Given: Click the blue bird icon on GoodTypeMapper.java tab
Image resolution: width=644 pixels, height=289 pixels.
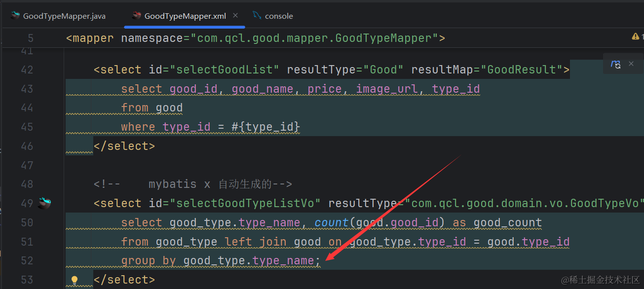Looking at the screenshot, I should [x=15, y=16].
